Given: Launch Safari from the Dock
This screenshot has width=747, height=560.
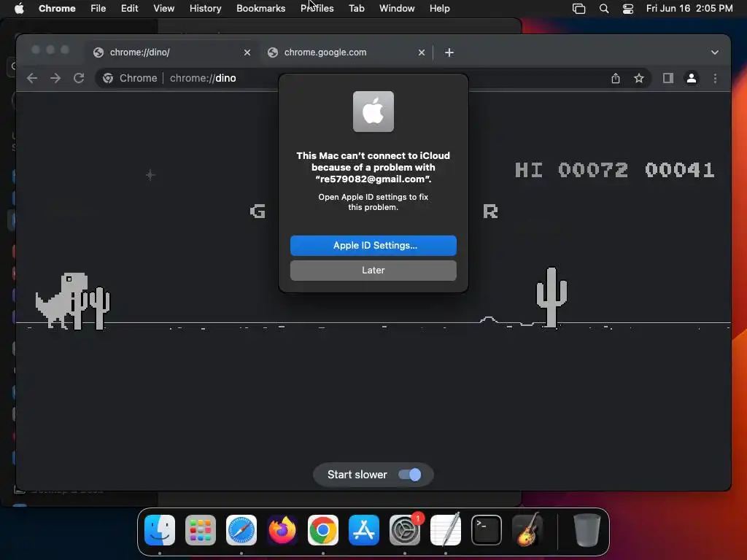Looking at the screenshot, I should [241, 529].
